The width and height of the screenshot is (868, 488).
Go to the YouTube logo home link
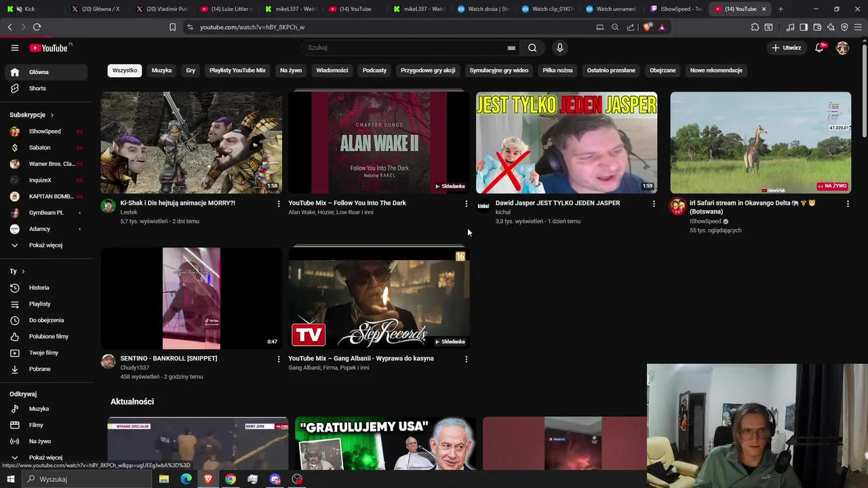pyautogui.click(x=49, y=47)
